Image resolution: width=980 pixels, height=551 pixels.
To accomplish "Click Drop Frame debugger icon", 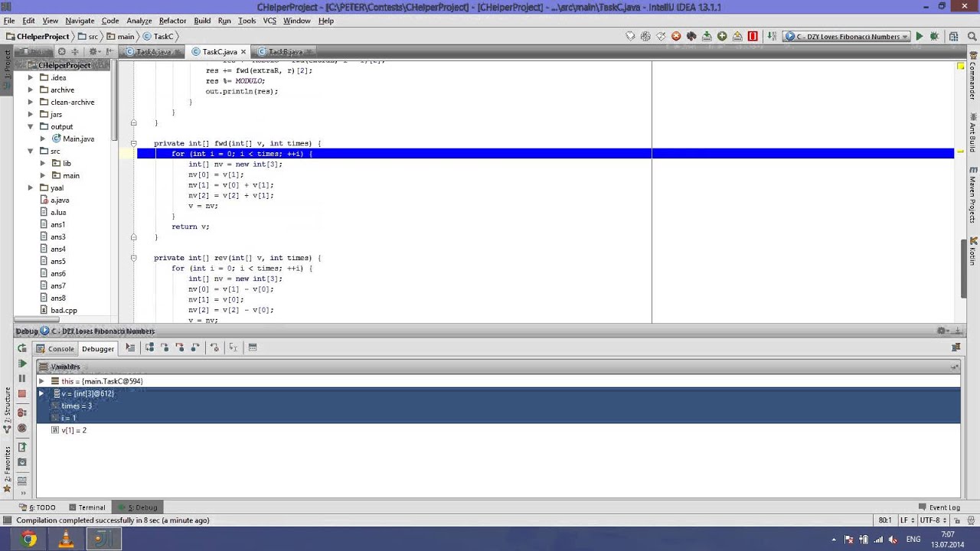I will pos(214,347).
